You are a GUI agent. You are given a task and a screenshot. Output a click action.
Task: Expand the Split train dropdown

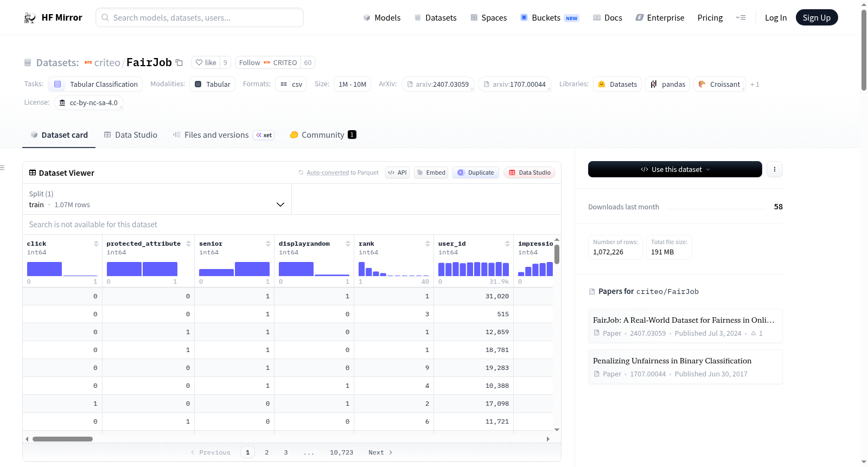(157, 199)
